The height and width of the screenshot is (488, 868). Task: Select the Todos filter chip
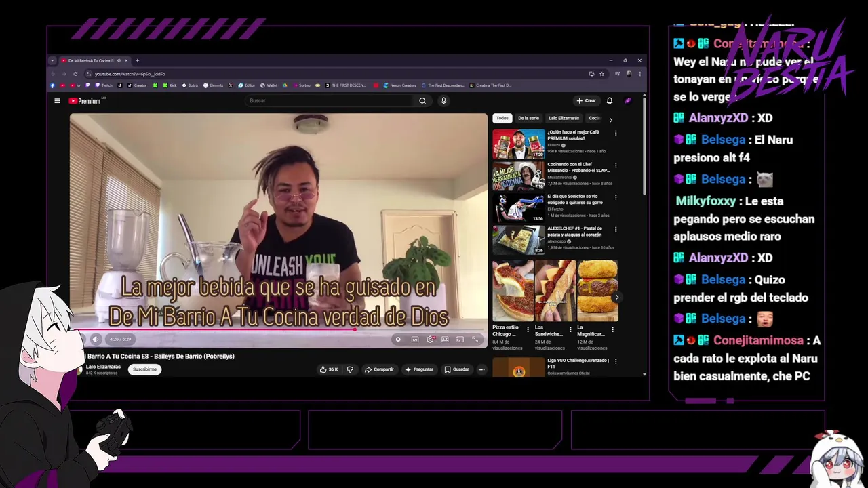(502, 118)
